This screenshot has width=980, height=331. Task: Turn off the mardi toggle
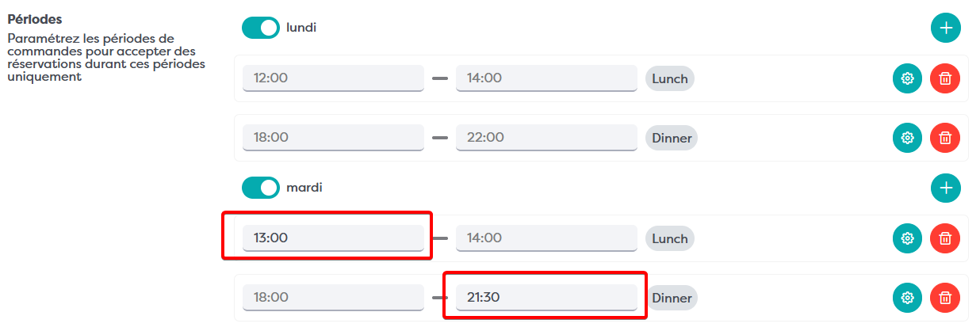261,188
